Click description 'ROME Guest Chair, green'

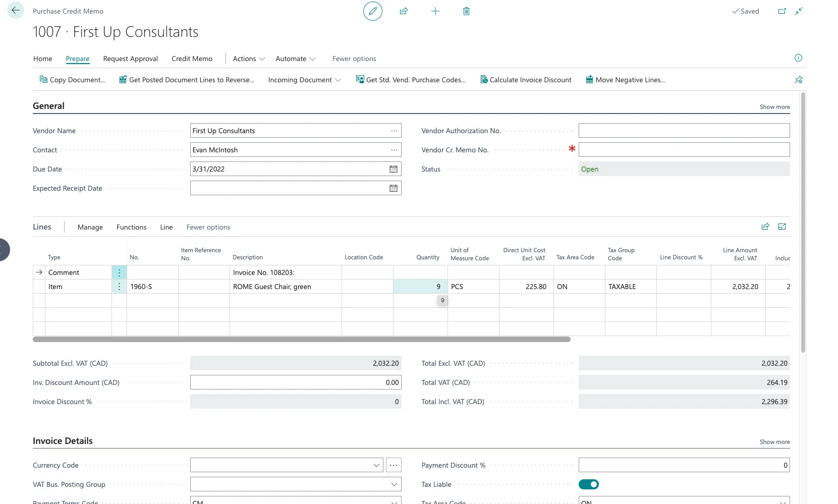pyautogui.click(x=272, y=287)
